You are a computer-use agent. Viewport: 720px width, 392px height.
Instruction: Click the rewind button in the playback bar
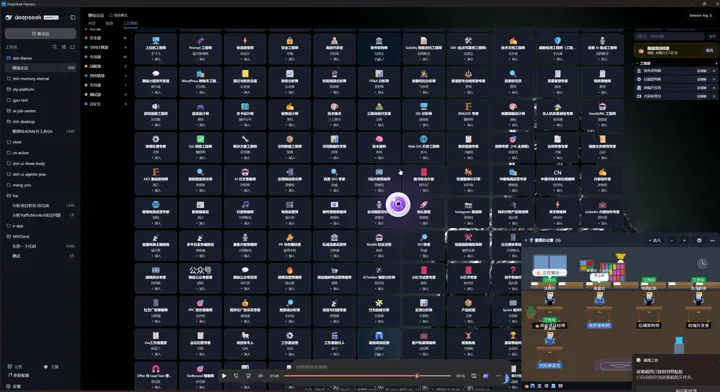coord(236,376)
